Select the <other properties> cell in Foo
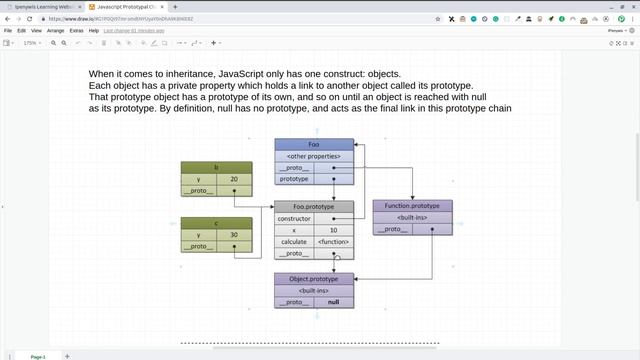640x360 pixels. [x=314, y=156]
